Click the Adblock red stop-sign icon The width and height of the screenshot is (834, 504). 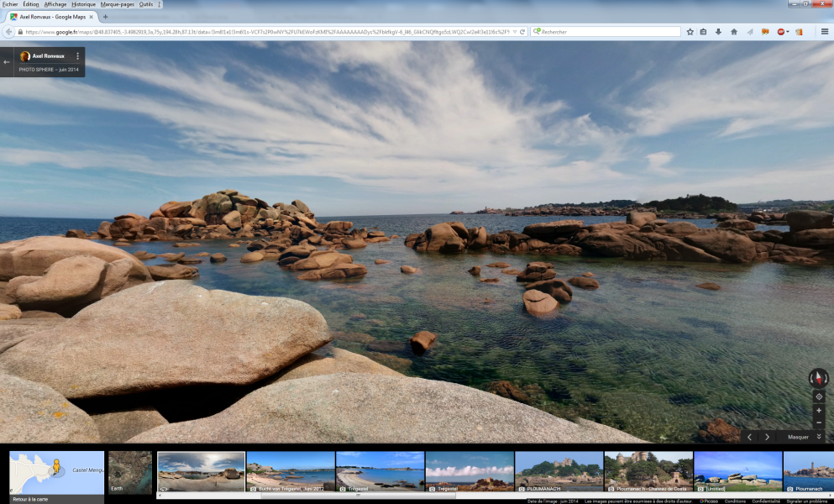click(780, 32)
